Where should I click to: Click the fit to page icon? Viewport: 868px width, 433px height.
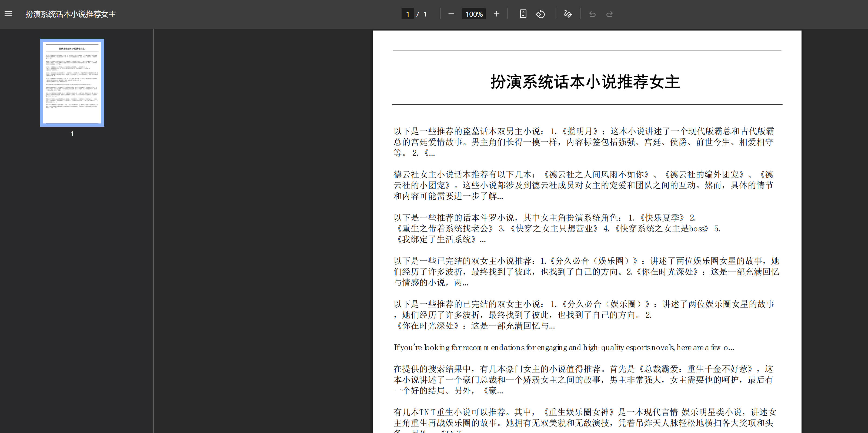tap(523, 14)
